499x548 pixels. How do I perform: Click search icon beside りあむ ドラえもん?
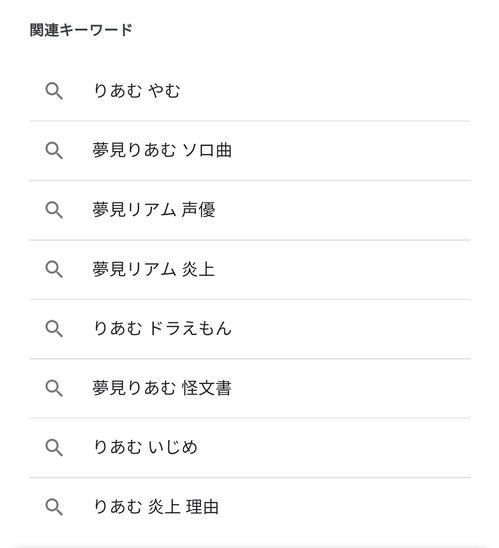[54, 329]
